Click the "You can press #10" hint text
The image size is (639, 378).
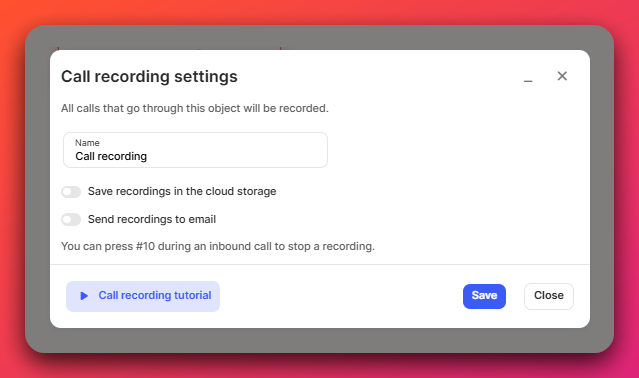[218, 246]
